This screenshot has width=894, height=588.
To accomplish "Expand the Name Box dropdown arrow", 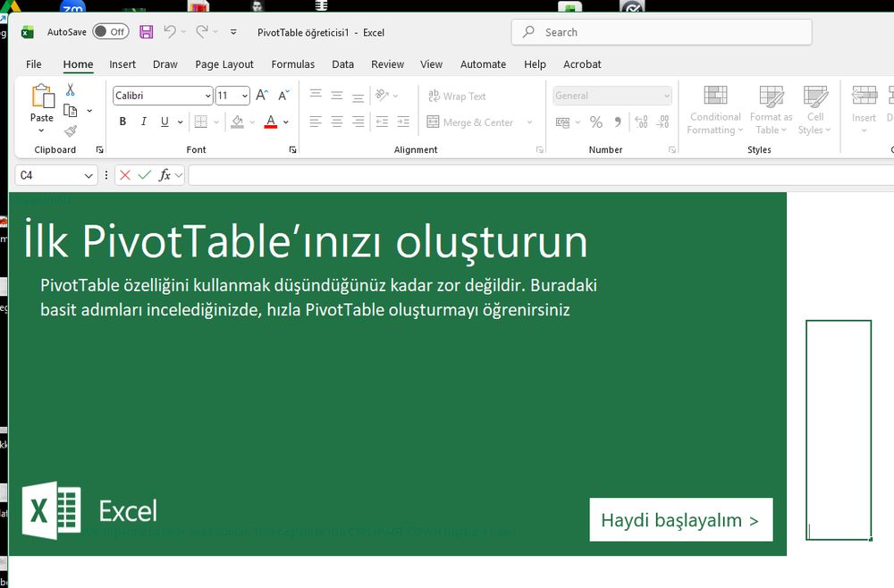I will (89, 176).
